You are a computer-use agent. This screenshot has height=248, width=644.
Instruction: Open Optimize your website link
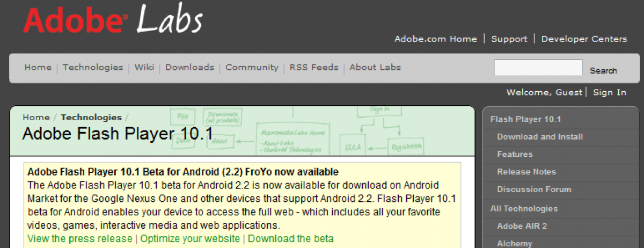pos(190,239)
